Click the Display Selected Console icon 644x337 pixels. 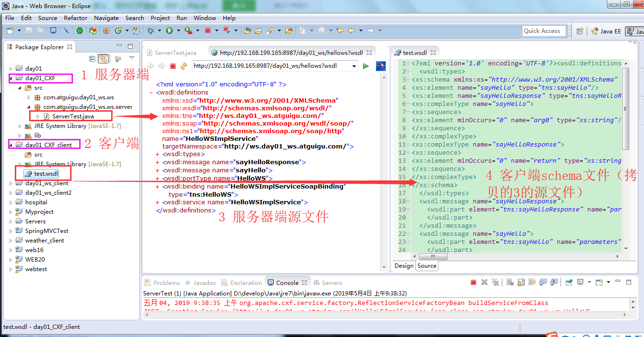[x=580, y=283]
